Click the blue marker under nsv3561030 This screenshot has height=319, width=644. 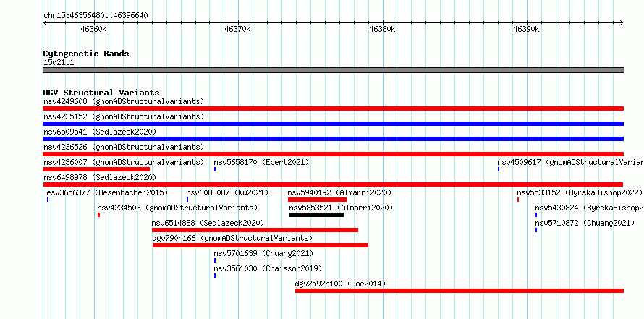point(215,276)
